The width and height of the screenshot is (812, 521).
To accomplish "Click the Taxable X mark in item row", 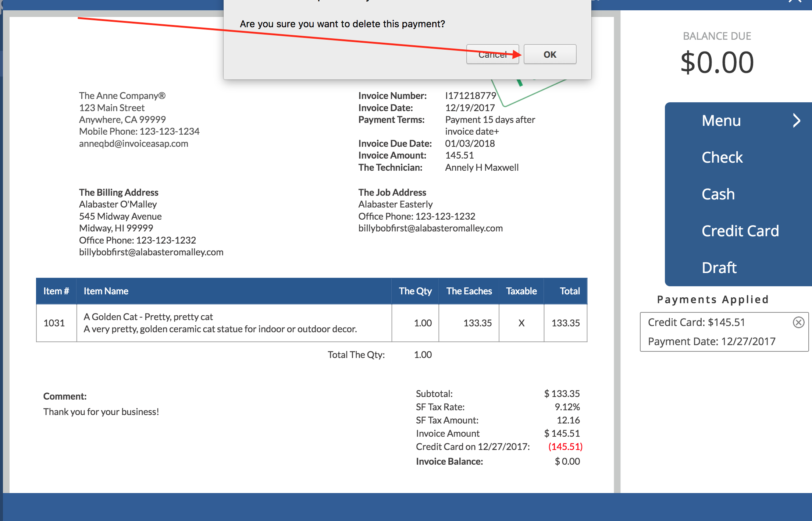I will (x=521, y=323).
